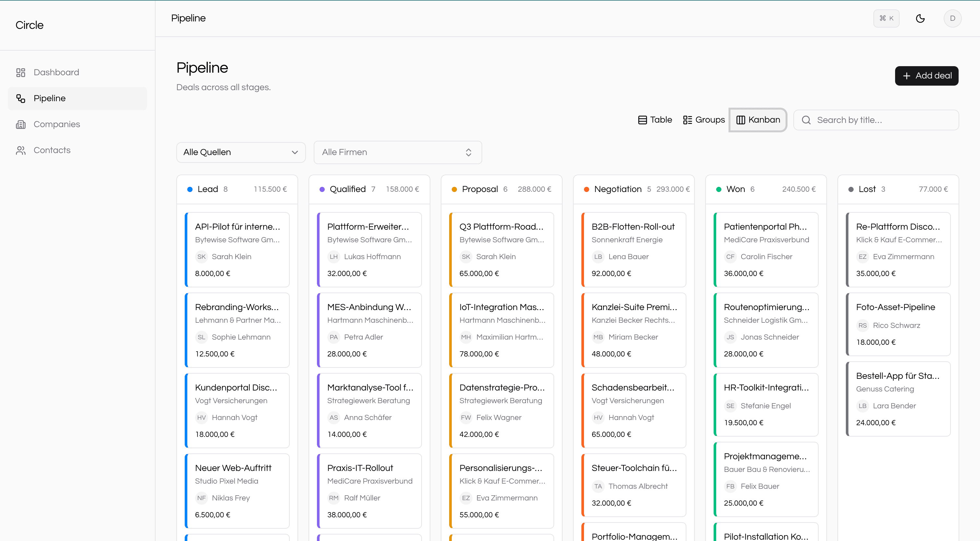Click the LB avatar for Lena Bauer

point(598,257)
